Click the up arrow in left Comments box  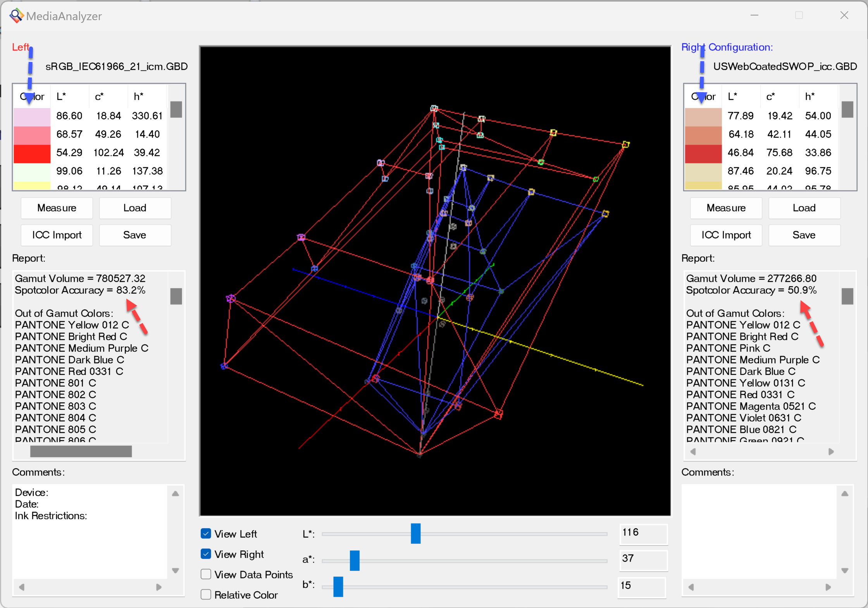176,493
